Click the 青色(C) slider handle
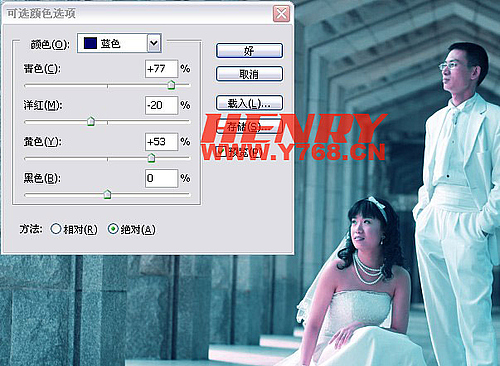This screenshot has width=500, height=366. pyautogui.click(x=171, y=85)
